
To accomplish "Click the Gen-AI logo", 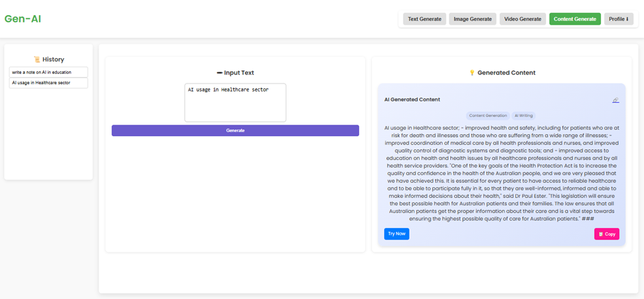I will pyautogui.click(x=23, y=18).
